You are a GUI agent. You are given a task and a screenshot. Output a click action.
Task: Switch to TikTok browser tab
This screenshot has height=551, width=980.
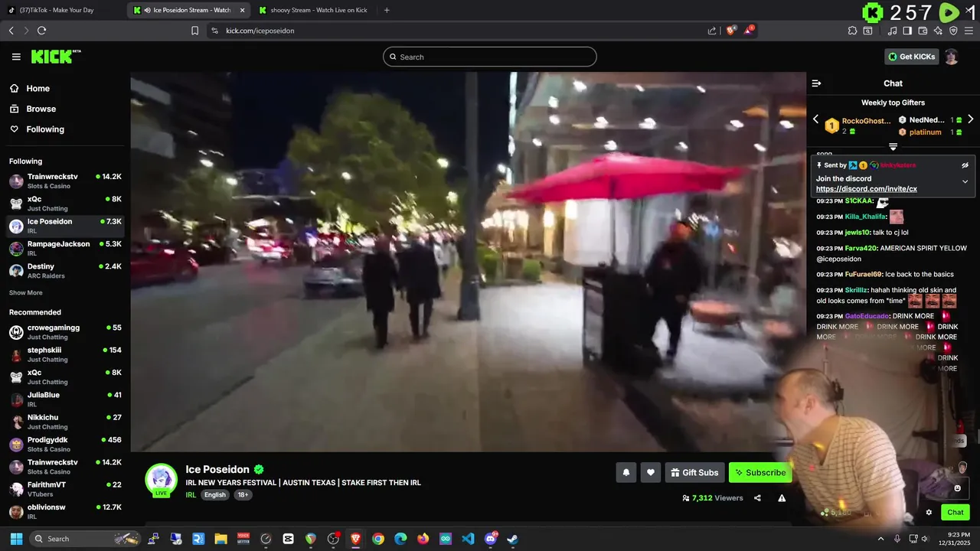point(61,10)
